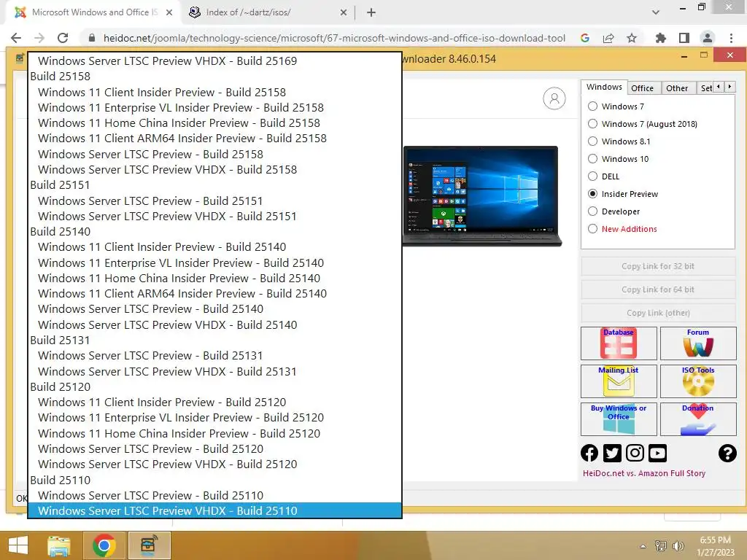Viewport: 747px width, 560px height.
Task: Switch to the partially shown Set tab
Action: point(705,88)
